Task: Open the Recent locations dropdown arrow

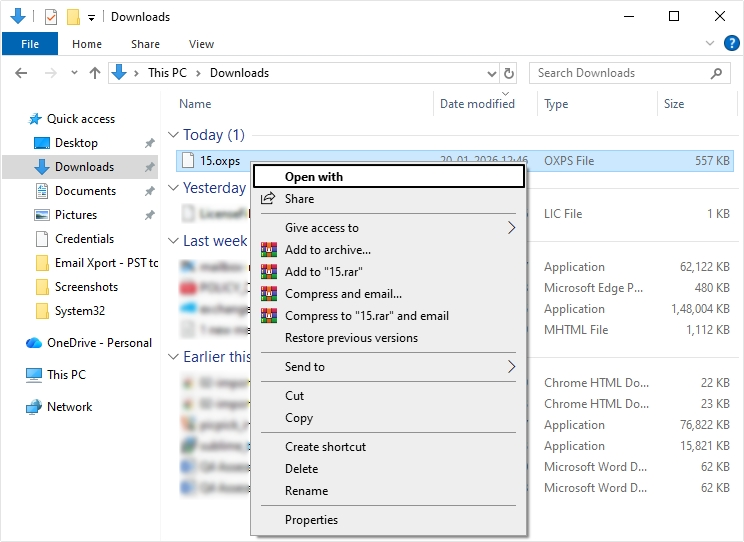Action: 74,73
